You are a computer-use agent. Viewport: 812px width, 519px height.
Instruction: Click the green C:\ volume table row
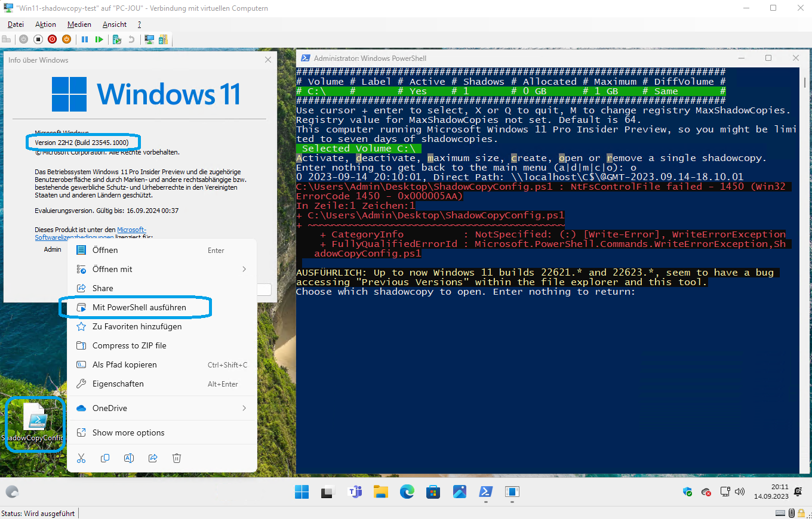[x=511, y=91]
